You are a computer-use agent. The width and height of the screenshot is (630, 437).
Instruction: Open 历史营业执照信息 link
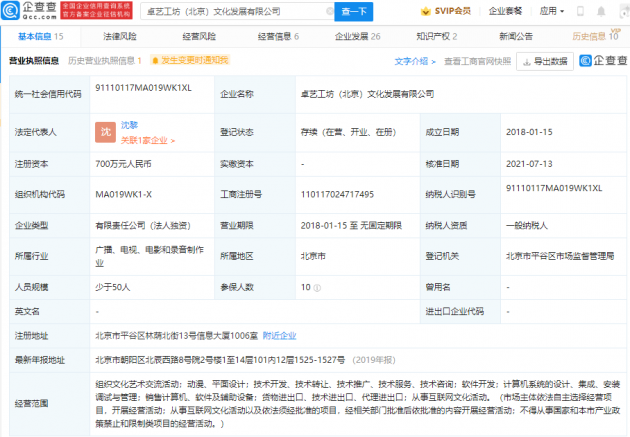105,61
